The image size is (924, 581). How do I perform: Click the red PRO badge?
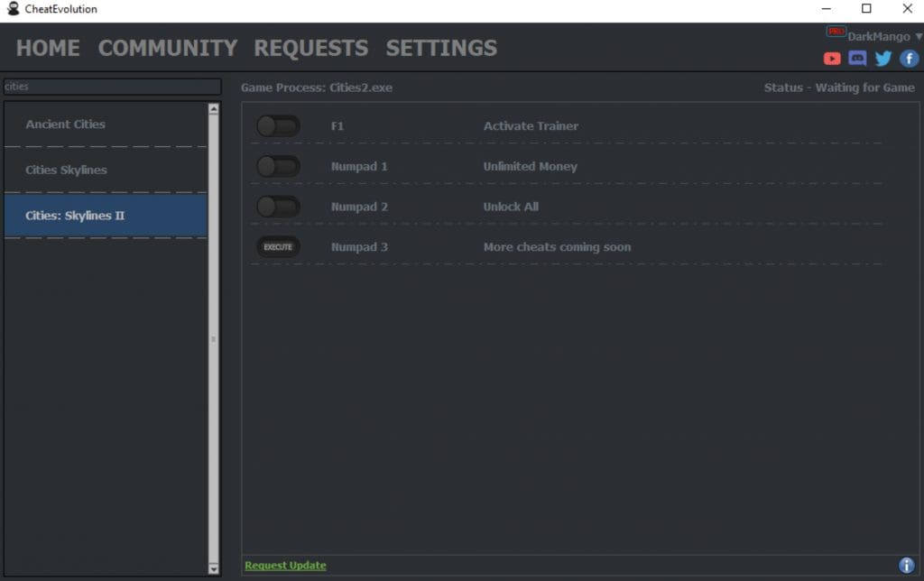click(836, 32)
